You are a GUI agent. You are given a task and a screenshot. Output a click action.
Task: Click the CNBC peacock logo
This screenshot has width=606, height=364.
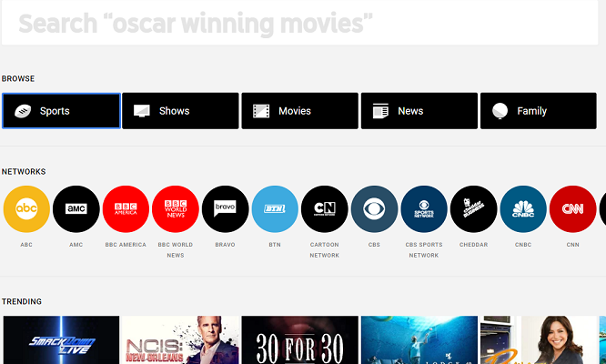point(523,209)
